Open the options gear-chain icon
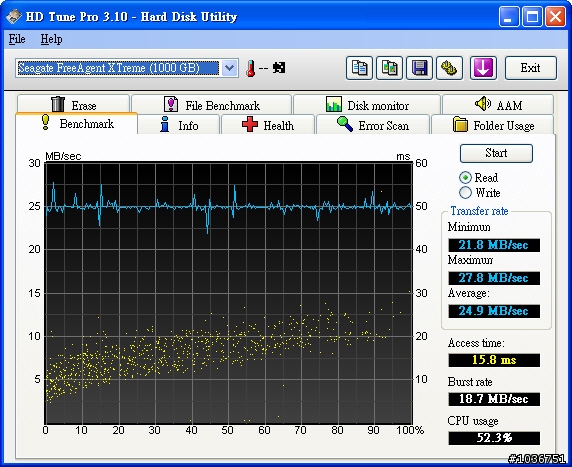This screenshot has height=467, width=572. coord(449,68)
